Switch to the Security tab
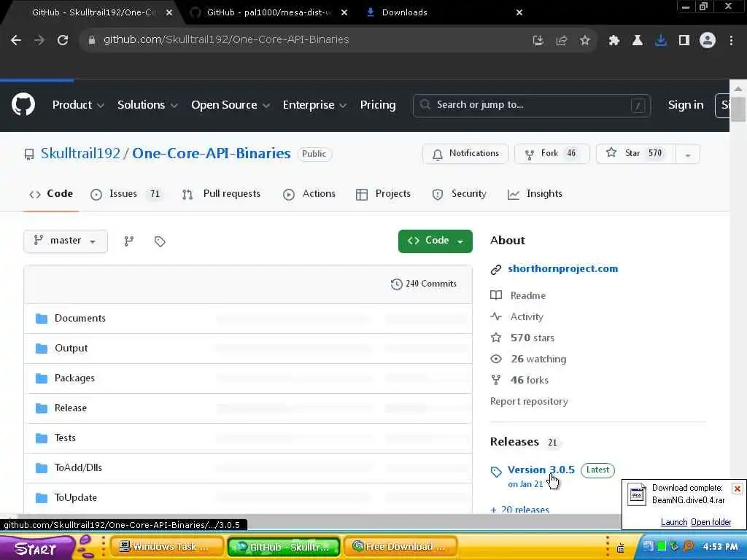Image resolution: width=747 pixels, height=560 pixels. point(460,194)
